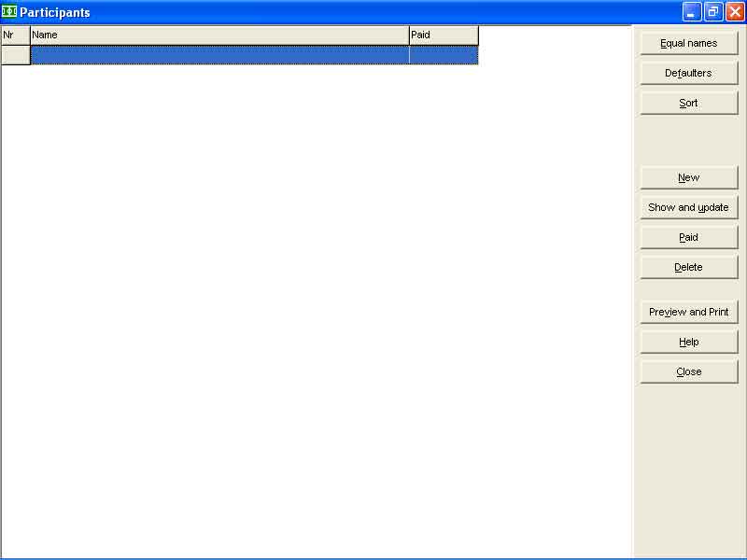The width and height of the screenshot is (747, 560).
Task: Delete the selected participant
Action: pos(689,267)
